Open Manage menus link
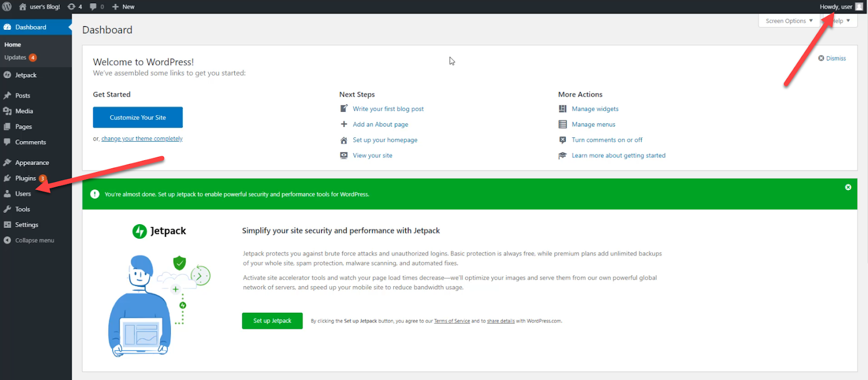868x380 pixels. [593, 124]
